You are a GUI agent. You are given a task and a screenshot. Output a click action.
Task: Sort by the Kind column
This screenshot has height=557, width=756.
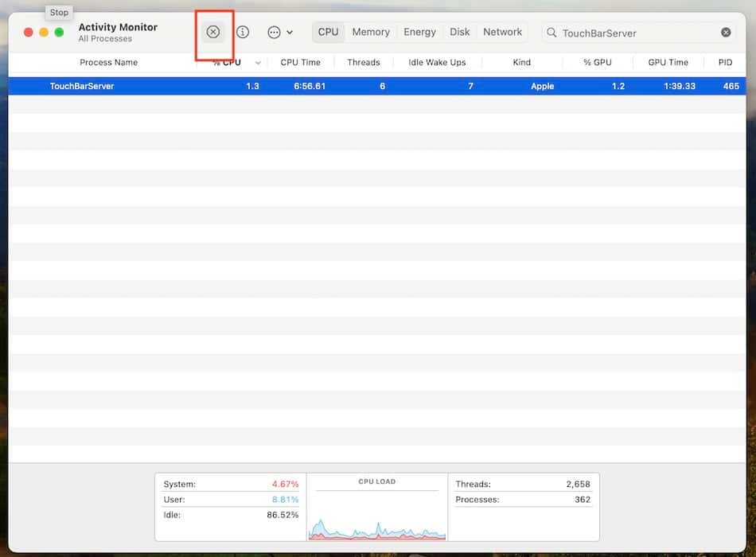(x=522, y=62)
